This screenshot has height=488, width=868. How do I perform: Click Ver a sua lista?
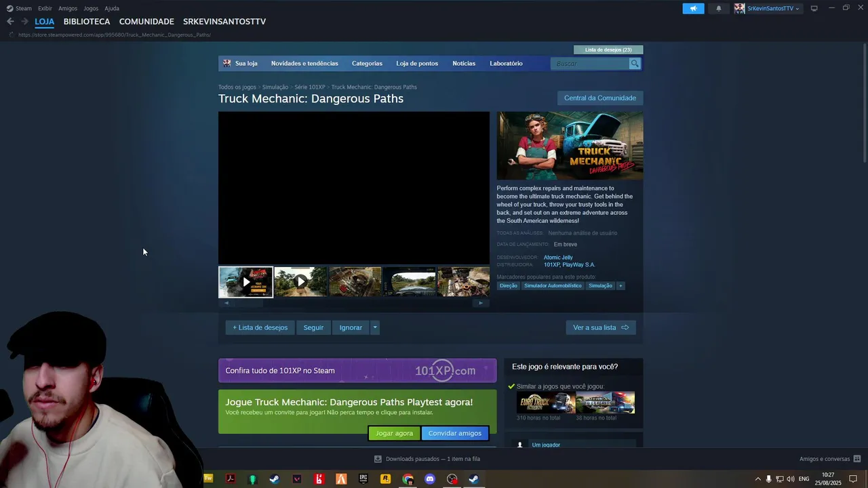click(601, 327)
